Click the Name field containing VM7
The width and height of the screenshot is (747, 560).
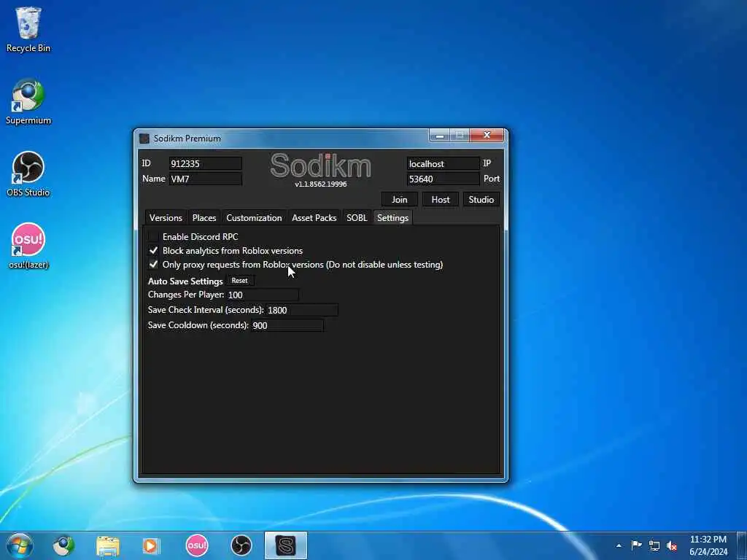coord(205,179)
